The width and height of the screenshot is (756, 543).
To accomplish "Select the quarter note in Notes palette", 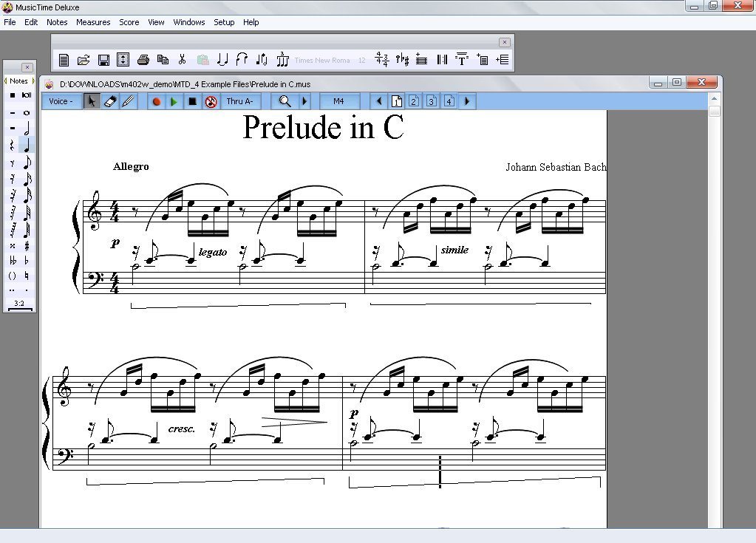I will click(x=27, y=145).
